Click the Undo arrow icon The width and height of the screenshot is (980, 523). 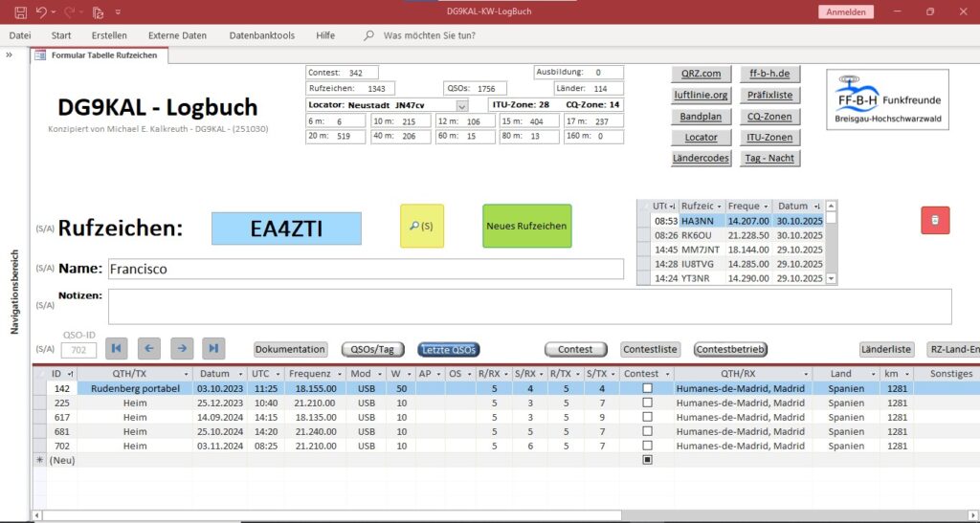click(42, 11)
